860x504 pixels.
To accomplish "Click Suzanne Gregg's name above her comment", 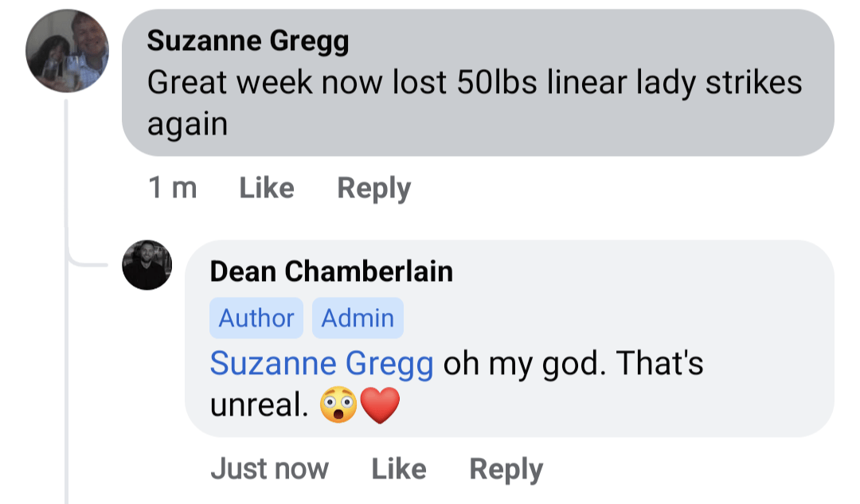I will (x=248, y=40).
